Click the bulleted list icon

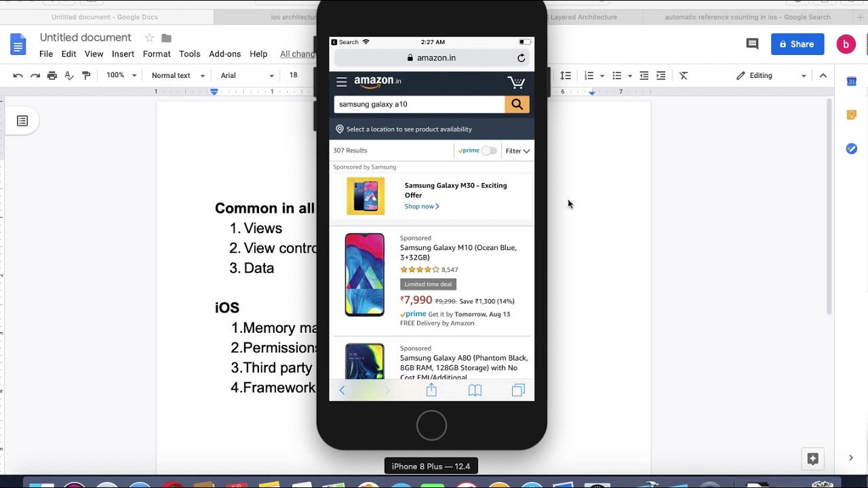tap(616, 75)
